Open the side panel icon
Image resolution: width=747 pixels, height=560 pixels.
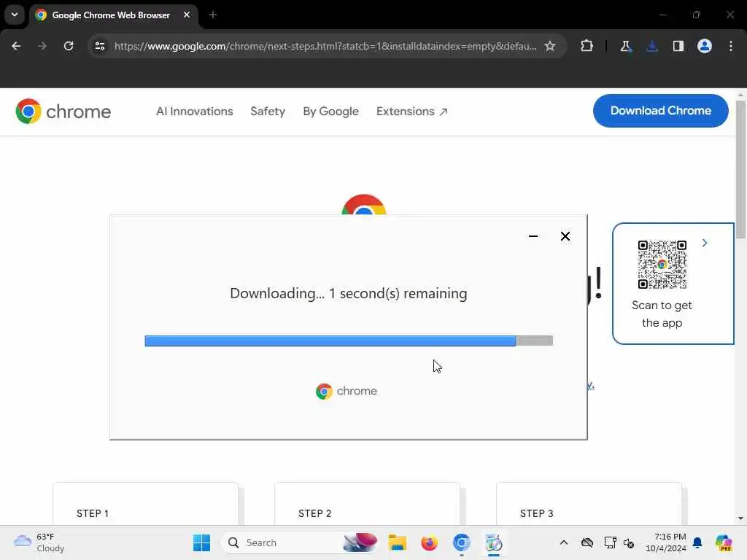coord(678,46)
